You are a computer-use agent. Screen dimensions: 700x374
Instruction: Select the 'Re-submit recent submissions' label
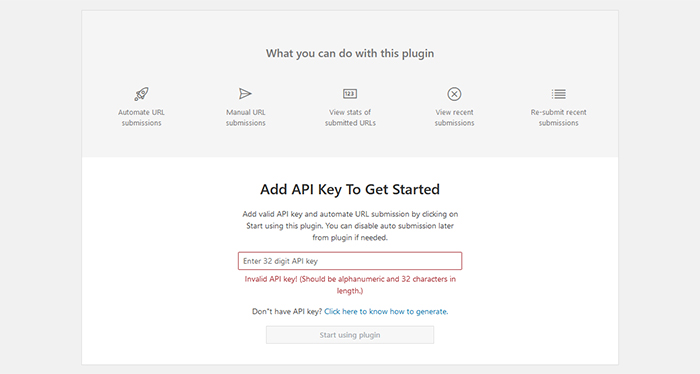(558, 117)
